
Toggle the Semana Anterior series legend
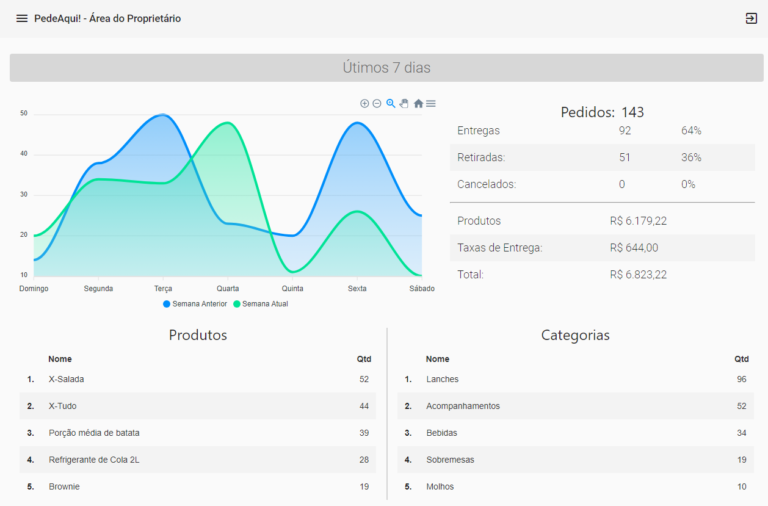(x=199, y=304)
